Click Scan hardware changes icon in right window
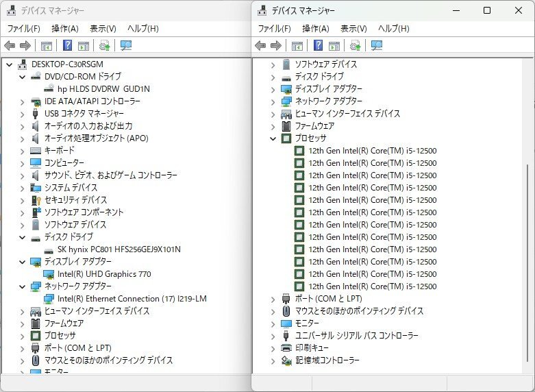This screenshot has height=392, width=535. [377, 45]
